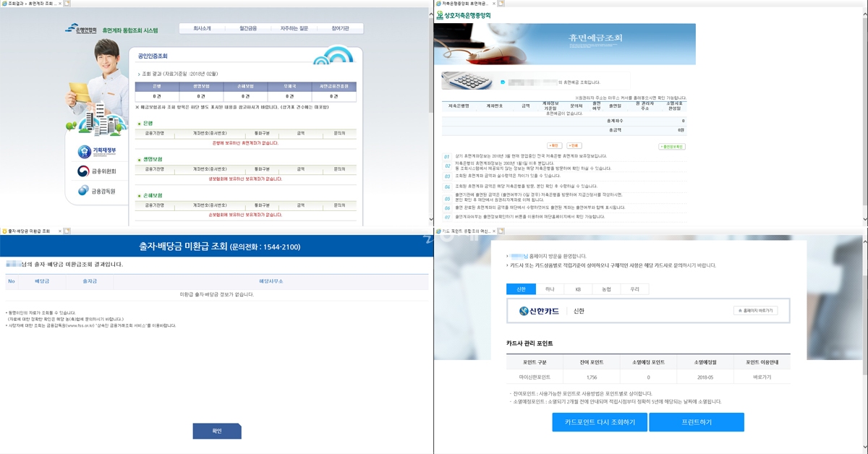The image size is (868, 454).
Task: Switch to the 하나 card tab
Action: [x=550, y=289]
